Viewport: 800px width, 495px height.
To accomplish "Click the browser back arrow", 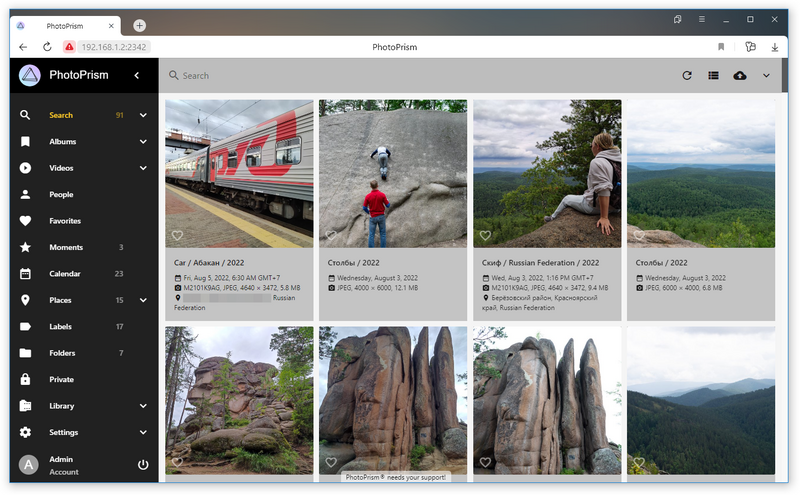I will (23, 47).
